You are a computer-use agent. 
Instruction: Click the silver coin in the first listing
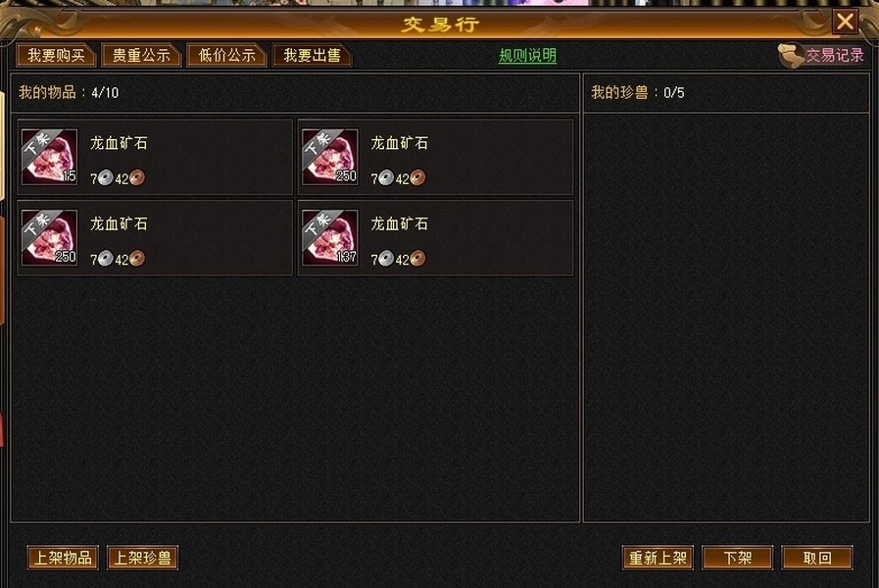coord(106,178)
